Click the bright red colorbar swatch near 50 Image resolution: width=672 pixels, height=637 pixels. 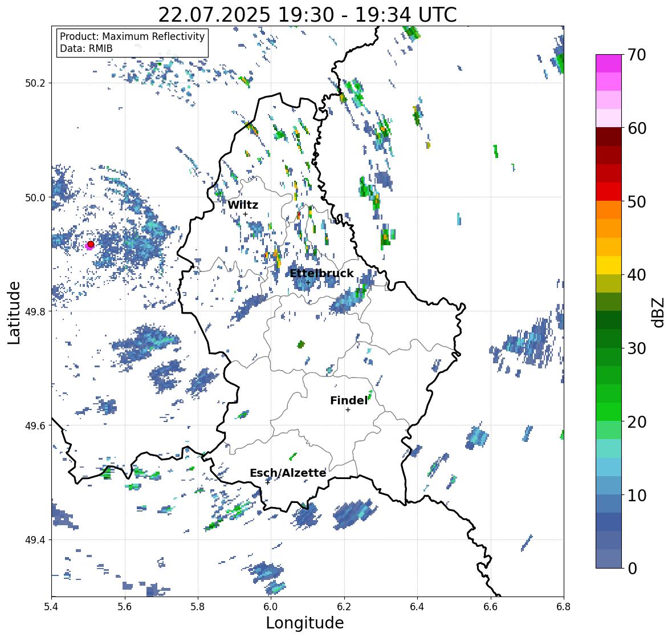(x=609, y=192)
